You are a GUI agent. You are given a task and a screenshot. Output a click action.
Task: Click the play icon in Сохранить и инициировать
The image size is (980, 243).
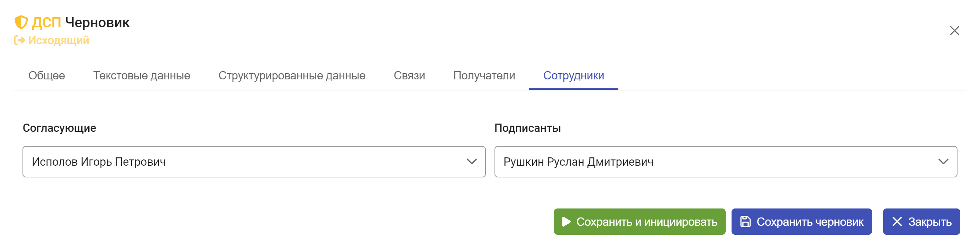(566, 222)
